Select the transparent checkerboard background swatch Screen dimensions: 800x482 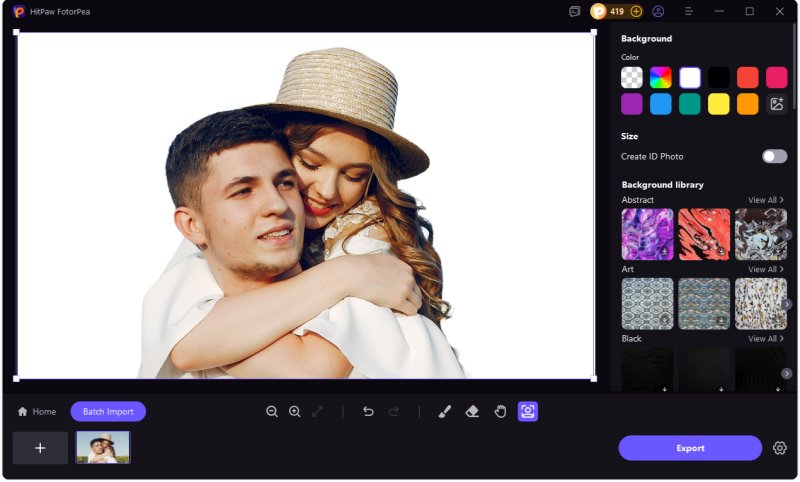pyautogui.click(x=632, y=78)
